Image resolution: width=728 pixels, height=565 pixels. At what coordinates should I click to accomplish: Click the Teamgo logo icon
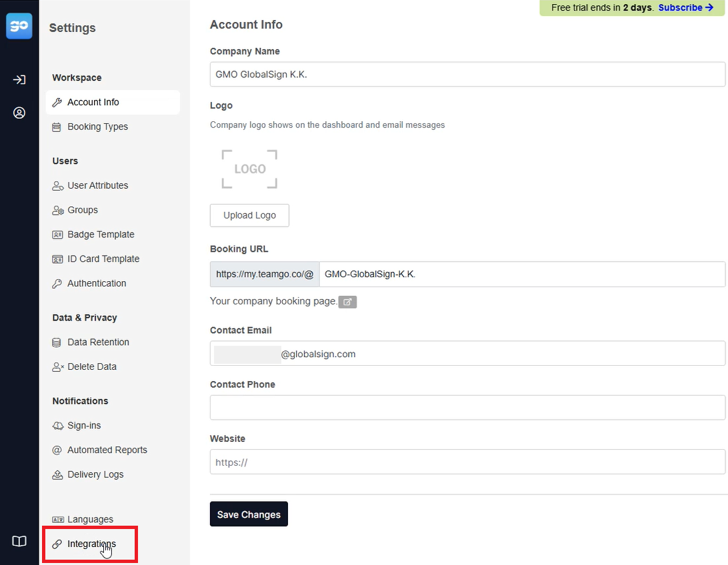point(19,26)
